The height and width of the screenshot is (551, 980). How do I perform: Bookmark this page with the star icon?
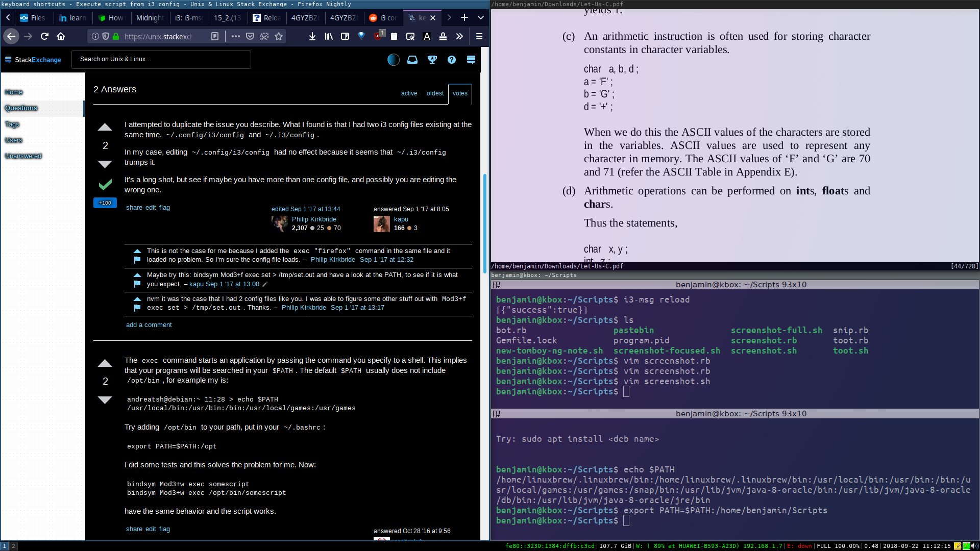pos(279,36)
